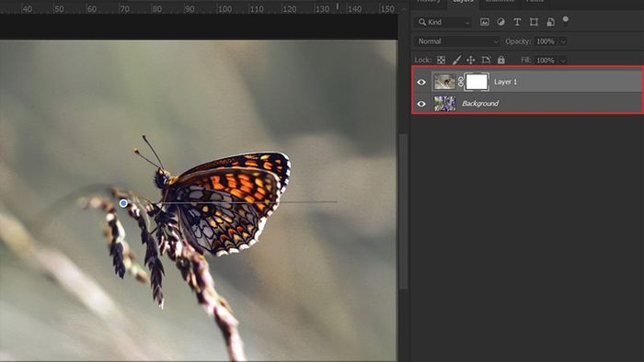Screen dimensions: 644x362
Task: Filter layers by pixel layer icon
Action: tap(485, 22)
